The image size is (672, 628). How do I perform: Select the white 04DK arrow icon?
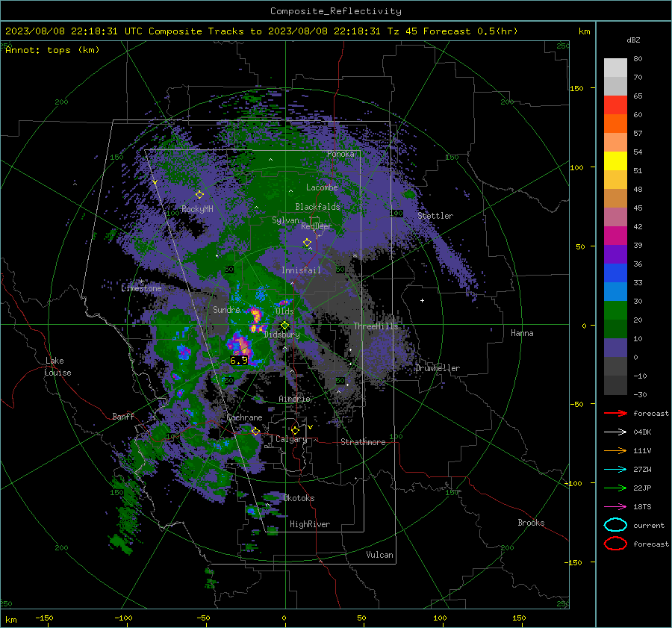click(615, 432)
